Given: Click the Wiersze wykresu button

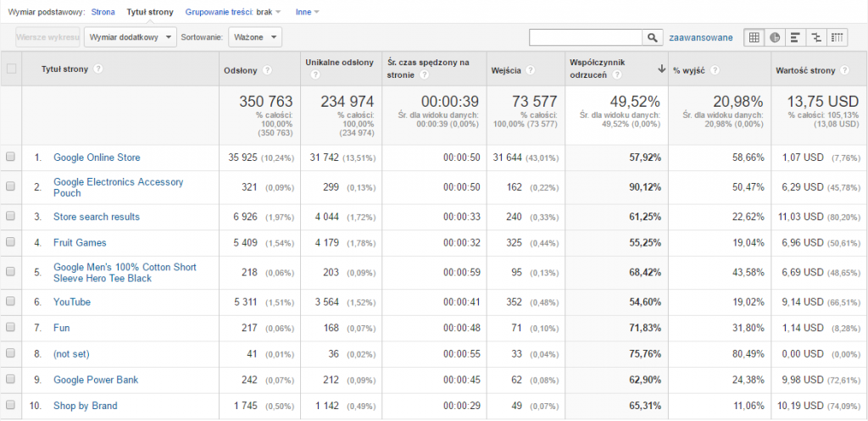Looking at the screenshot, I should tap(47, 37).
